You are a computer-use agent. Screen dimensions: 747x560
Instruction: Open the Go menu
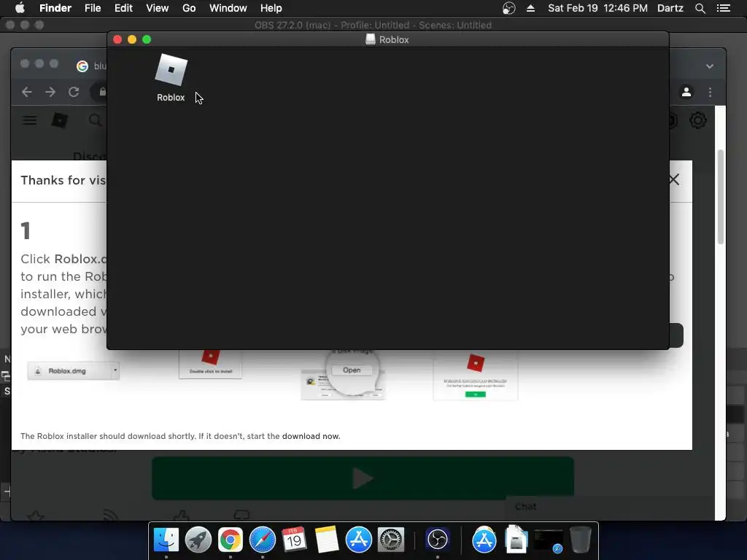click(x=189, y=8)
